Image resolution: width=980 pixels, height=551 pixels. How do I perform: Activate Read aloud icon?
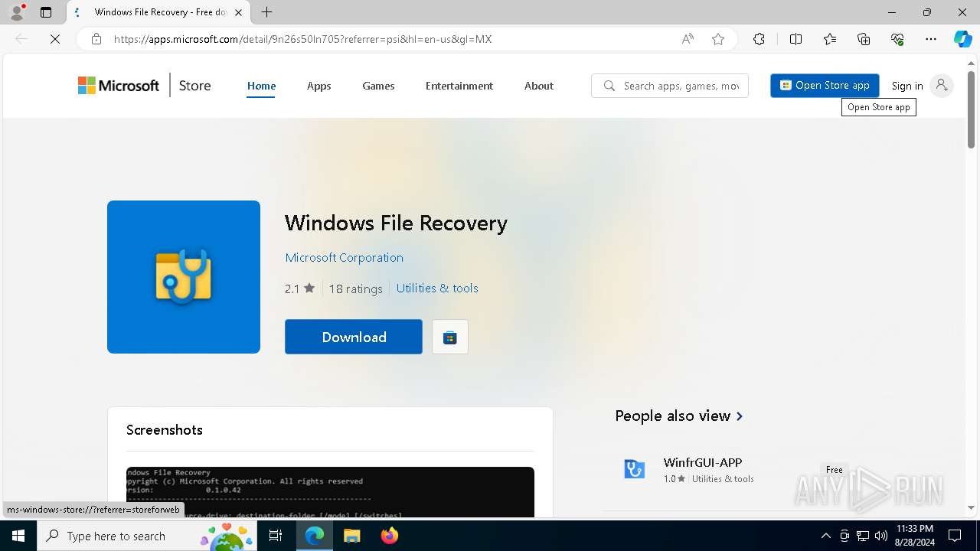688,39
